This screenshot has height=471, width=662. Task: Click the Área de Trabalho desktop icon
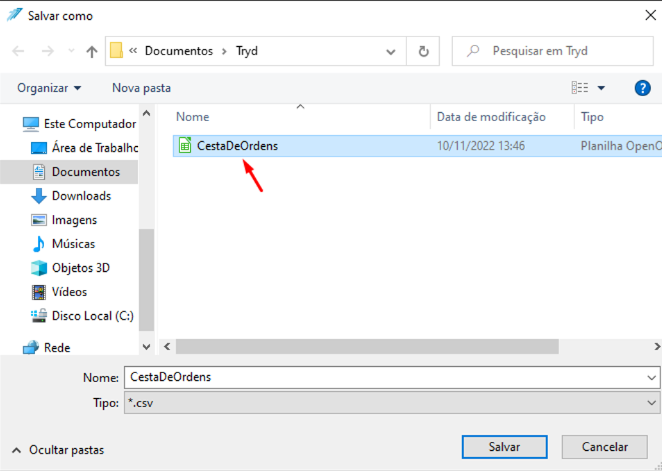(39, 148)
